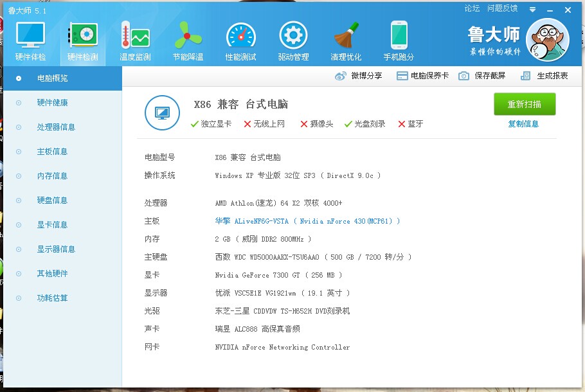The width and height of the screenshot is (585, 392).
Task: Launch 性能测试 gauge icon
Action: coord(241,36)
